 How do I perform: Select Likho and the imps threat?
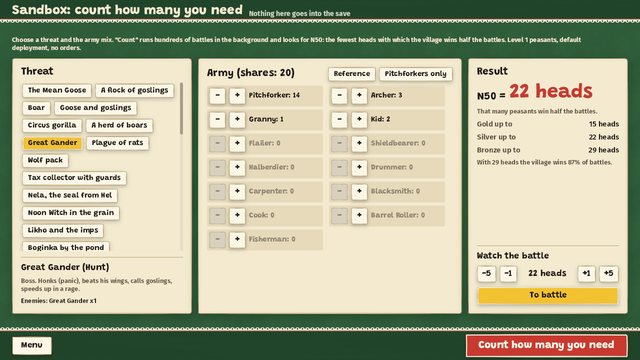coord(63,231)
